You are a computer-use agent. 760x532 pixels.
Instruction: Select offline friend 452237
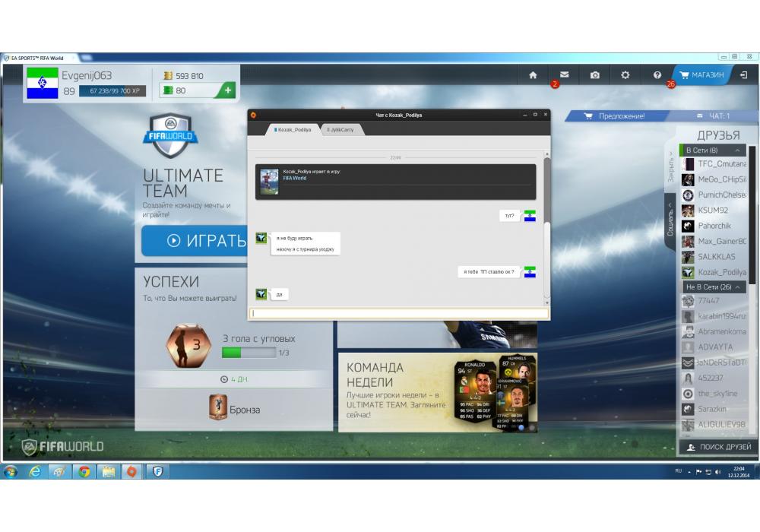tap(714, 378)
